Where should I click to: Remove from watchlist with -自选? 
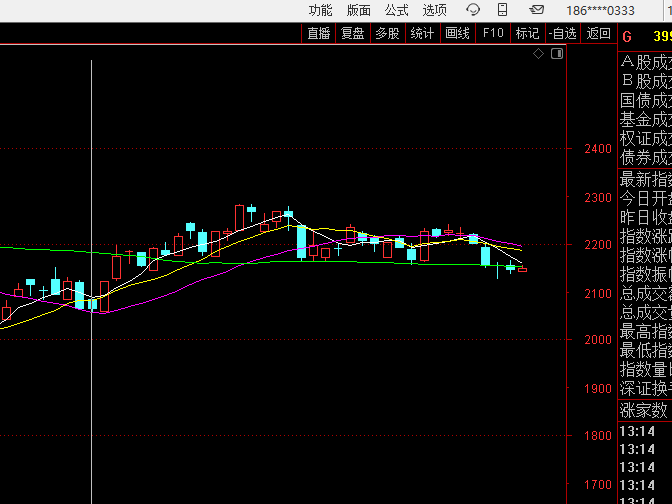click(563, 33)
